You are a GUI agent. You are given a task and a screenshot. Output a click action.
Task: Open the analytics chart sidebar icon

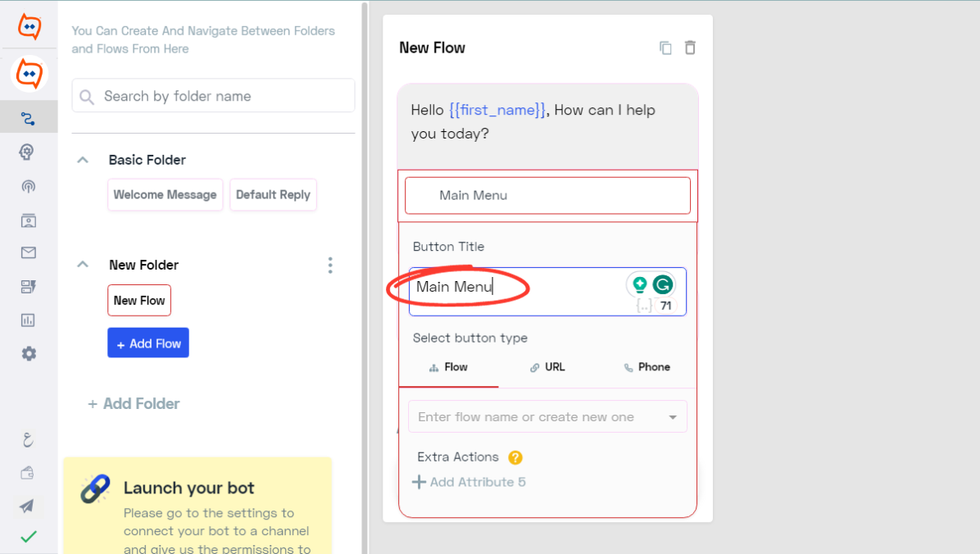pyautogui.click(x=28, y=320)
